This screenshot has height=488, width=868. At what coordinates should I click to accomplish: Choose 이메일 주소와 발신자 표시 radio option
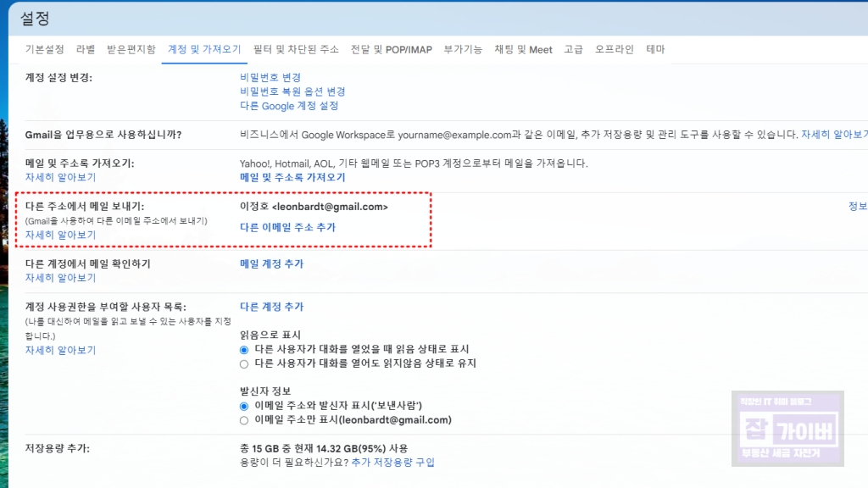pyautogui.click(x=244, y=406)
